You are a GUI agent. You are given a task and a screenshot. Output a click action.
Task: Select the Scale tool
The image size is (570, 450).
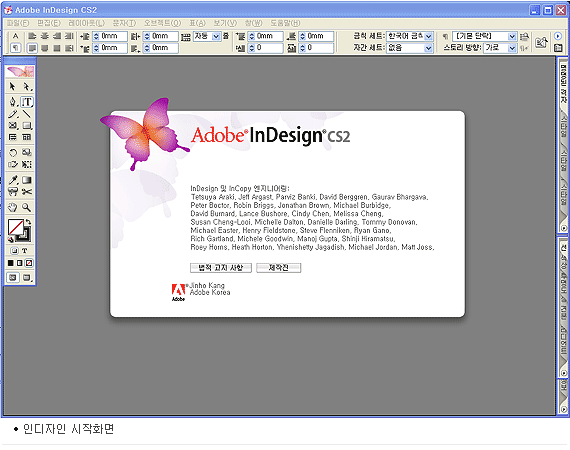click(27, 153)
